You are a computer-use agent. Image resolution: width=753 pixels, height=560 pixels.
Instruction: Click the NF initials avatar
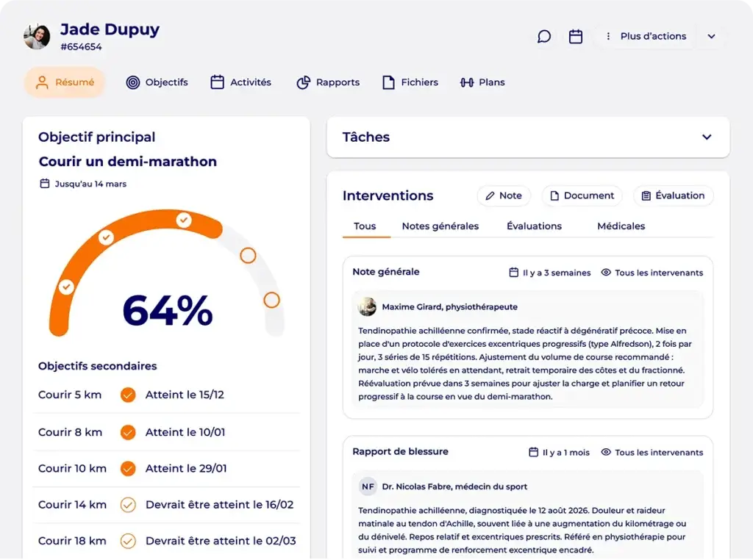[x=368, y=487]
